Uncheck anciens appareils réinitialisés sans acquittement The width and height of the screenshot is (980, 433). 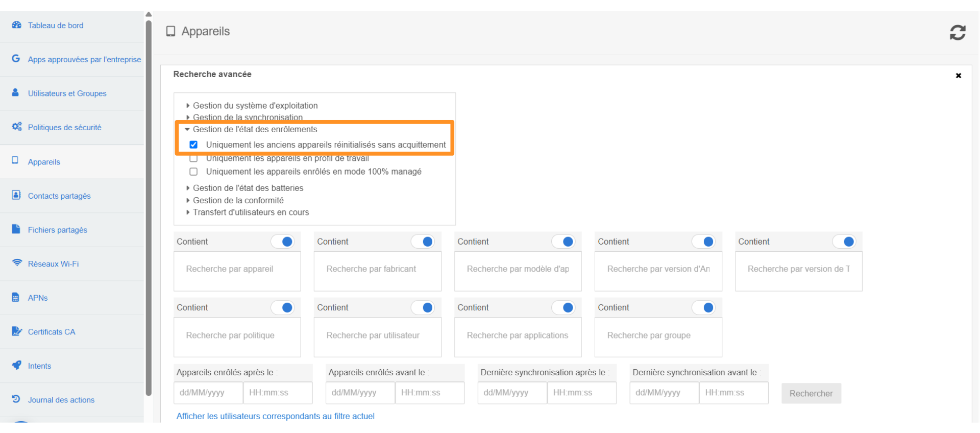[x=193, y=145]
